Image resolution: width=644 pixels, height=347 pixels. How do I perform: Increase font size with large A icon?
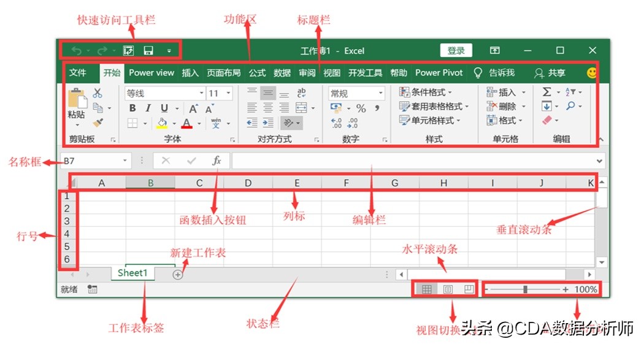[193, 109]
